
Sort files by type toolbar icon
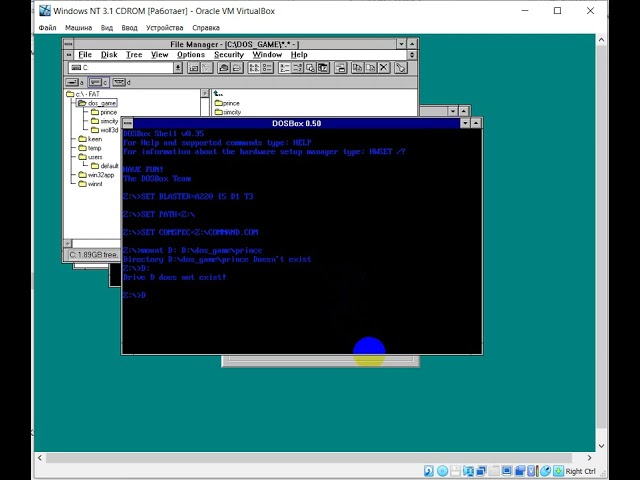(x=297, y=68)
